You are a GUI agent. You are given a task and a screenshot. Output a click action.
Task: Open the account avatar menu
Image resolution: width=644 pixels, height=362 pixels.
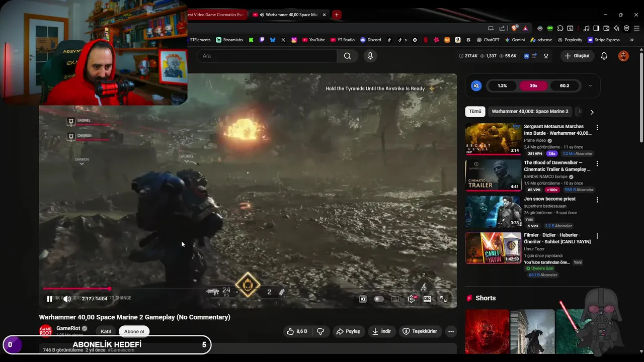click(x=623, y=56)
